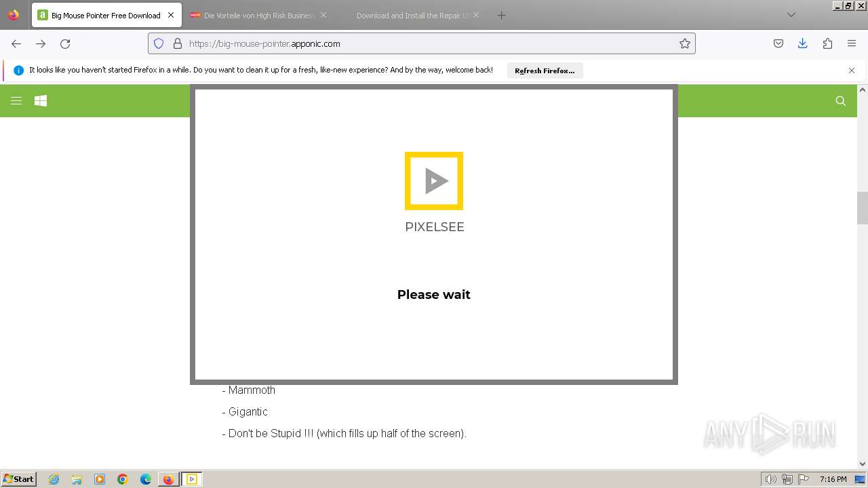The height and width of the screenshot is (488, 868).
Task: Click the '- Mammoth' list line
Action: (x=249, y=390)
